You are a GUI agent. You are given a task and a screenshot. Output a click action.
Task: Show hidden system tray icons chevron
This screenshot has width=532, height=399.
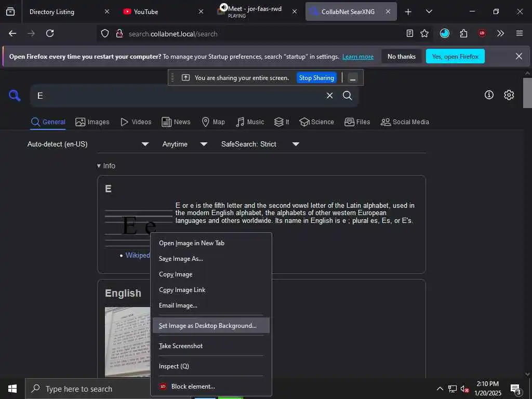(x=440, y=389)
